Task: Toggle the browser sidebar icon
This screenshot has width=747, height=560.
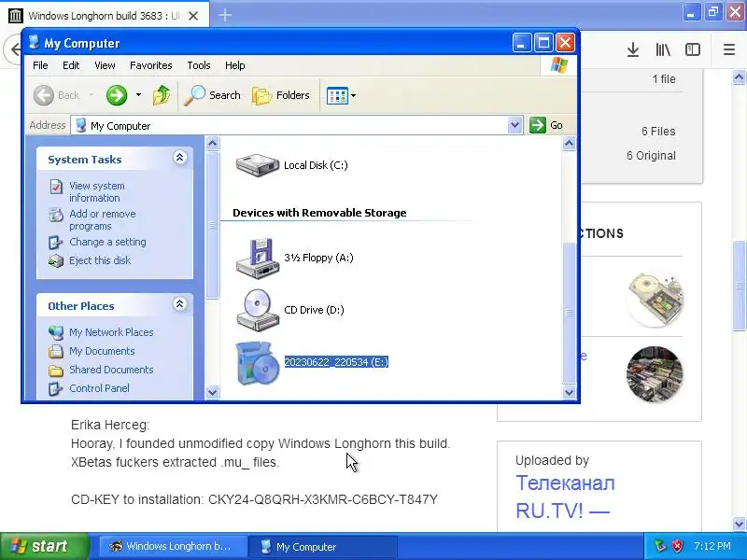Action: click(693, 49)
